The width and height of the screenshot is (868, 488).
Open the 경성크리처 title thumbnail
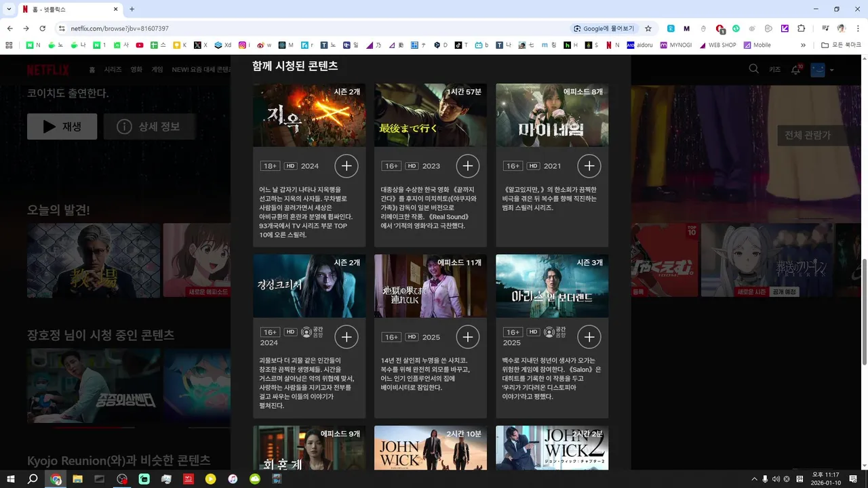coord(309,286)
